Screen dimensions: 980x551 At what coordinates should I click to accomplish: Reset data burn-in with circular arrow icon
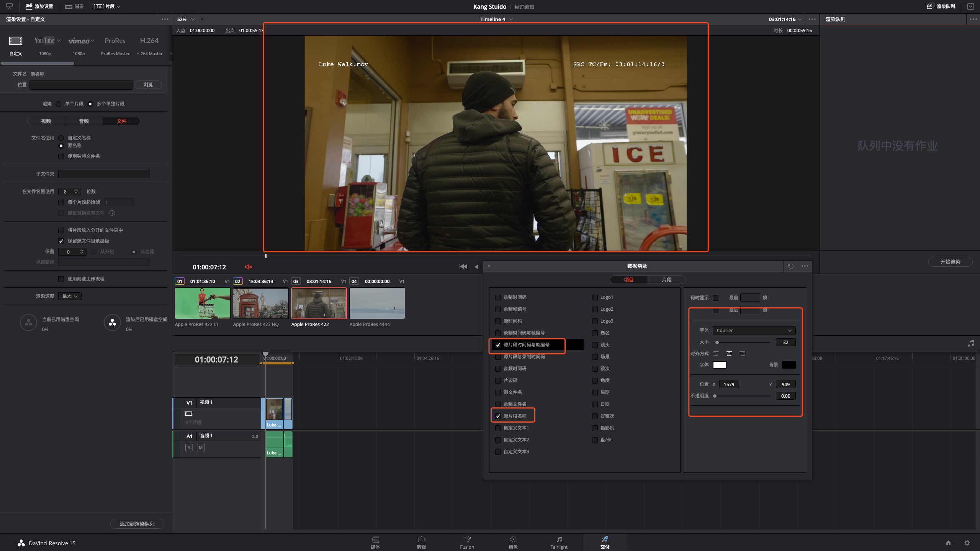pyautogui.click(x=790, y=266)
